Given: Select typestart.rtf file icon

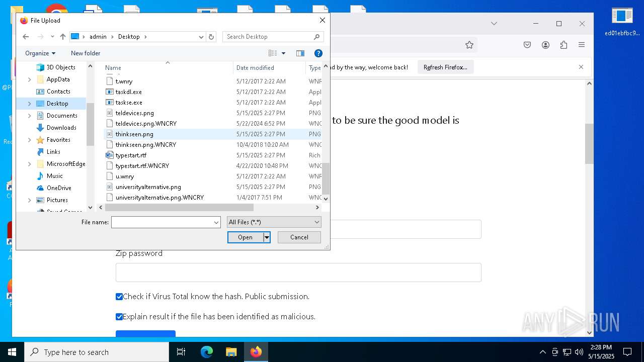Looking at the screenshot, I should 110,155.
